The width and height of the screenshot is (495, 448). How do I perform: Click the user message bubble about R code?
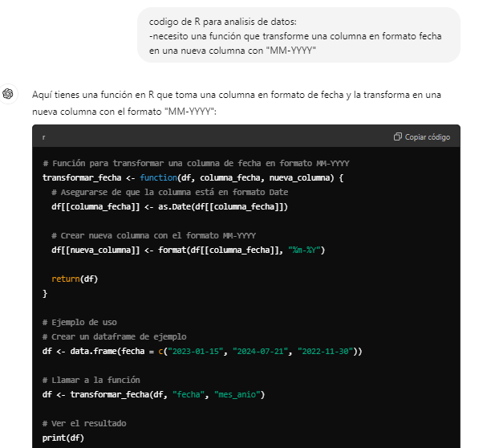298,35
